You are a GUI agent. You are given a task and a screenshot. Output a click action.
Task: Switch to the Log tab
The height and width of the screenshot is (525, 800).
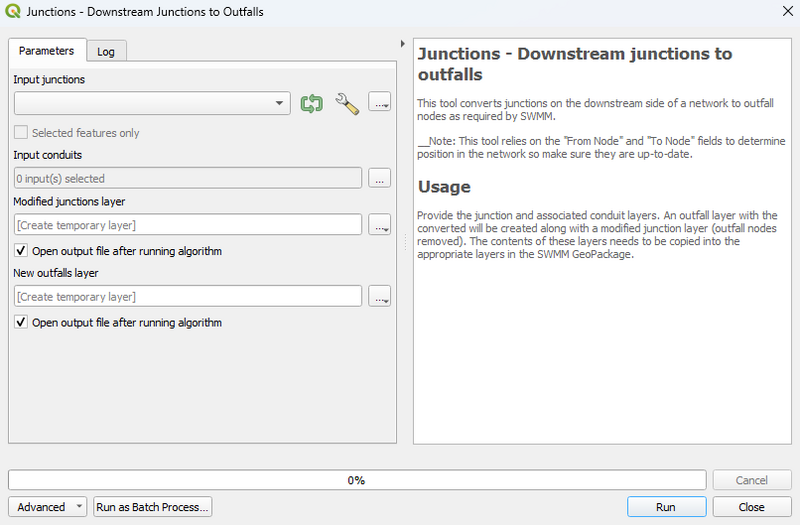(105, 51)
